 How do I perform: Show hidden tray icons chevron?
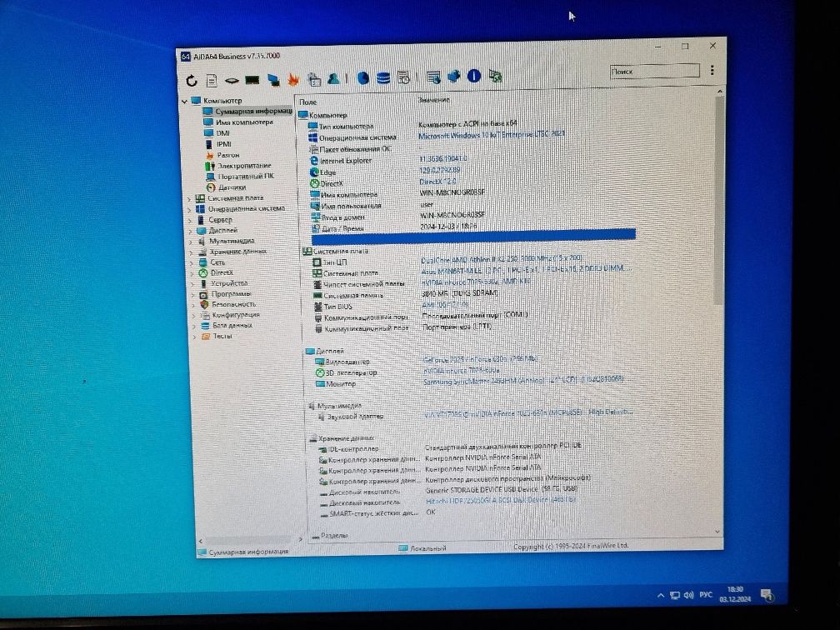pos(661,595)
